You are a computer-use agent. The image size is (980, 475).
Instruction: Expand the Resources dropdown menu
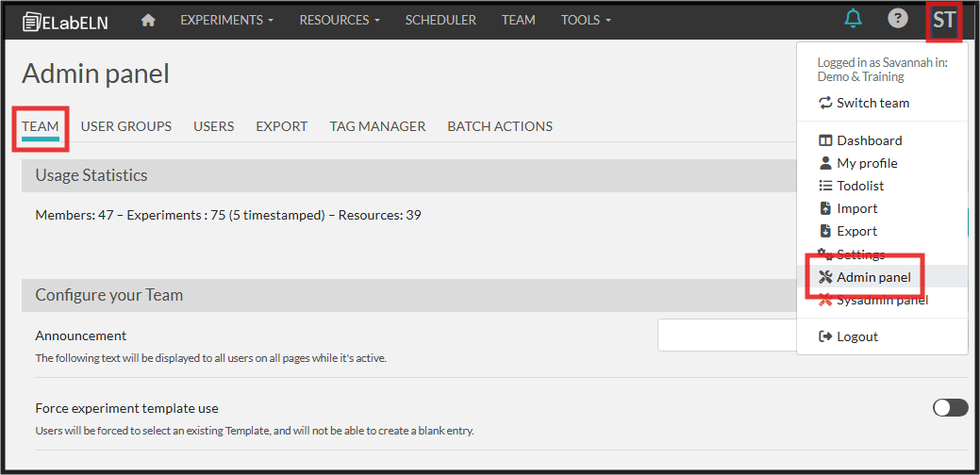point(340,20)
